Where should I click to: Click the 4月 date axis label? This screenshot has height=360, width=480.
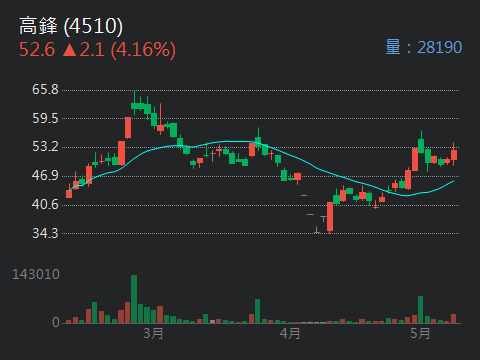[290, 333]
